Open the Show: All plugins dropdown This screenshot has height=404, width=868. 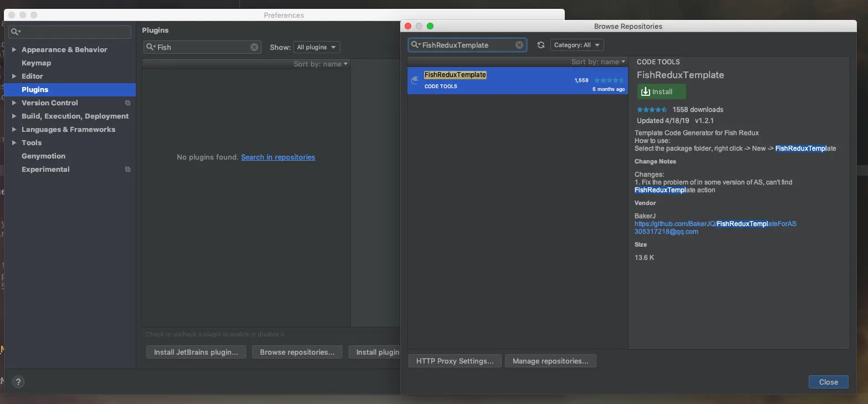pyautogui.click(x=316, y=47)
